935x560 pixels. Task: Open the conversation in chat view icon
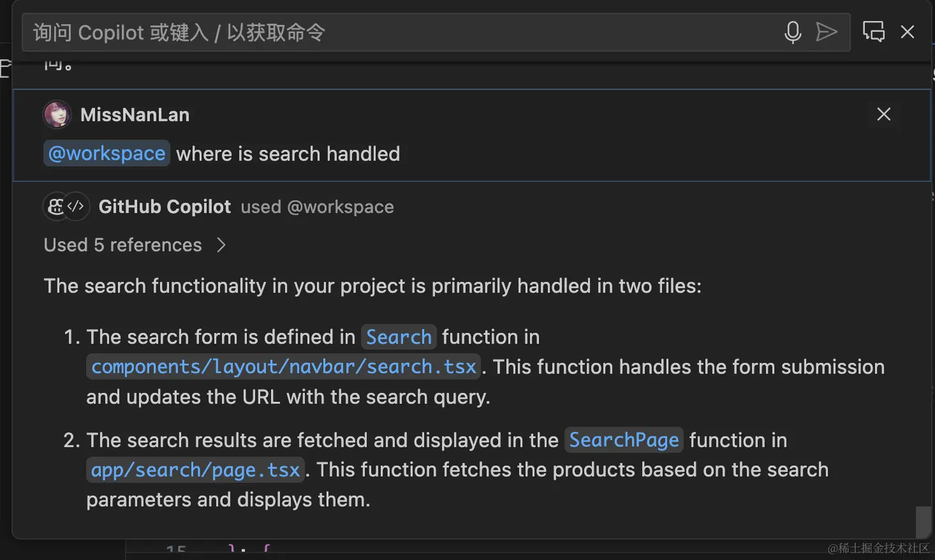click(873, 32)
